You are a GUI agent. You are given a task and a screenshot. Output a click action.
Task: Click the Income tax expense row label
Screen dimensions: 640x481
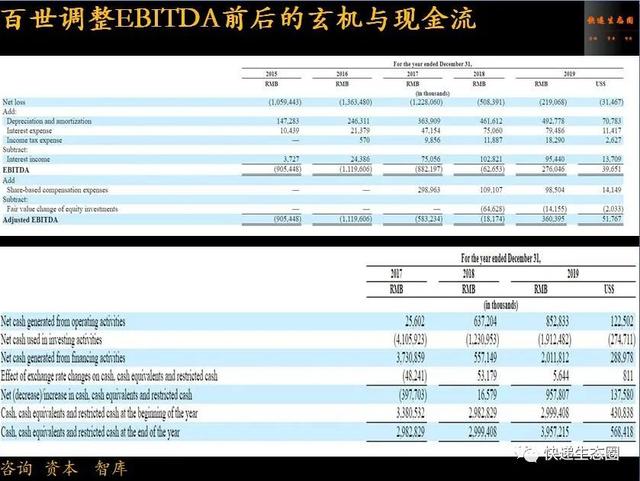pos(34,140)
